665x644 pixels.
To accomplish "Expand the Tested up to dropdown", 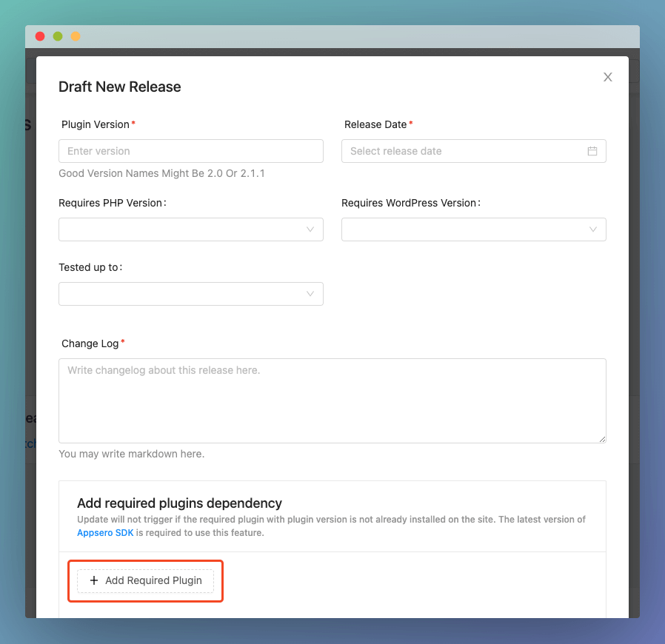I will pyautogui.click(x=191, y=294).
